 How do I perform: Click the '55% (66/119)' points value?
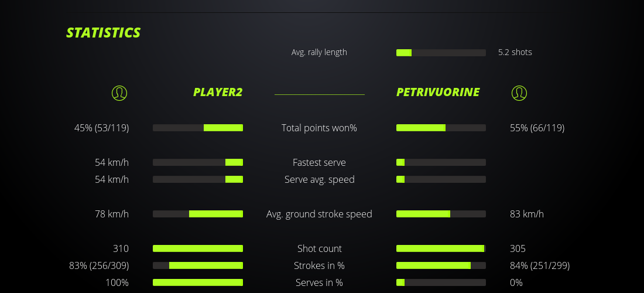pyautogui.click(x=537, y=128)
